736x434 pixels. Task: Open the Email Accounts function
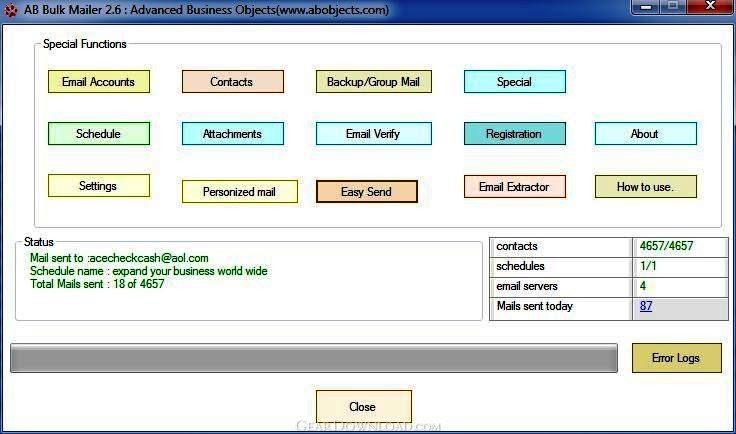pos(99,82)
